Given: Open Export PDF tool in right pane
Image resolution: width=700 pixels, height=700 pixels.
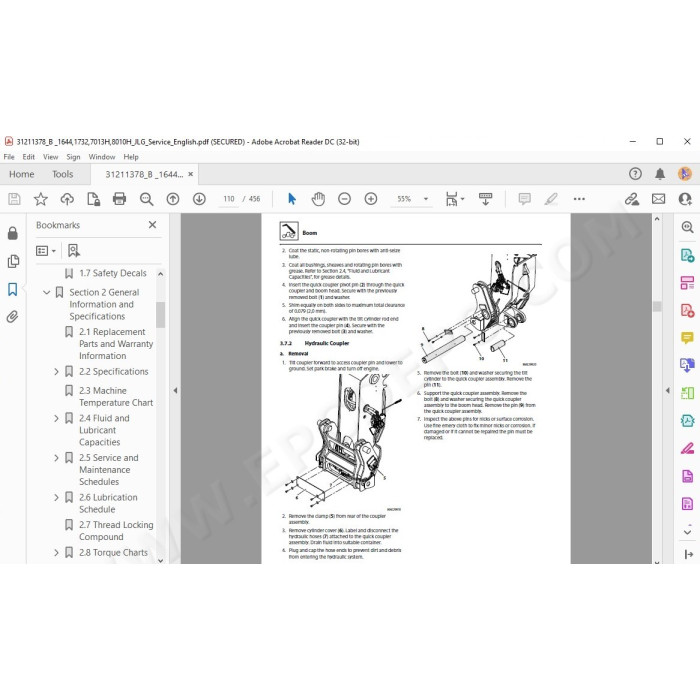Looking at the screenshot, I should (x=687, y=255).
